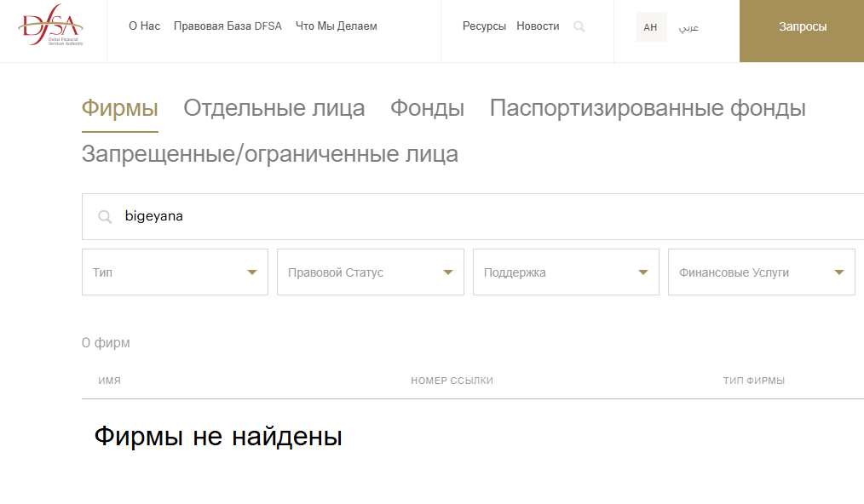This screenshot has height=504, width=864.
Task: Switch to the Фирмы tab
Action: pos(120,109)
